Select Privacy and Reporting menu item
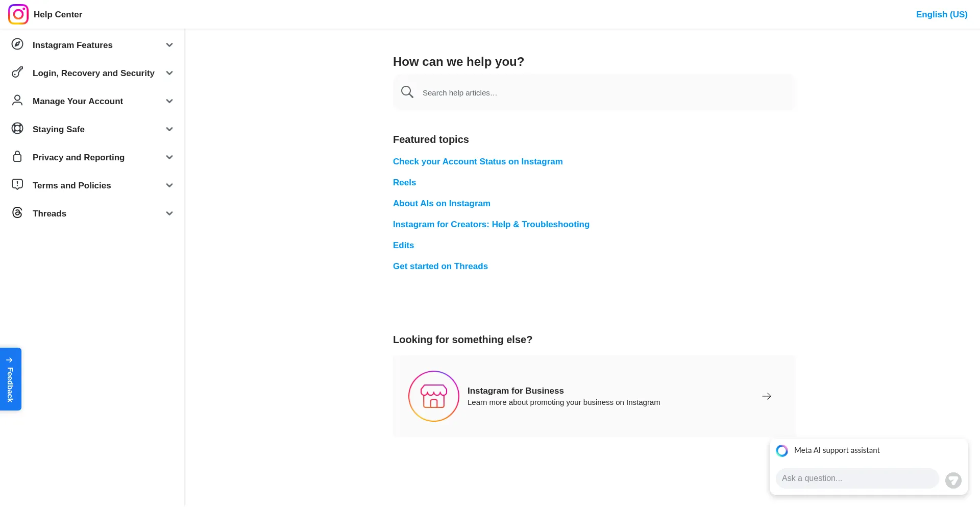The image size is (980, 507). coord(79,157)
